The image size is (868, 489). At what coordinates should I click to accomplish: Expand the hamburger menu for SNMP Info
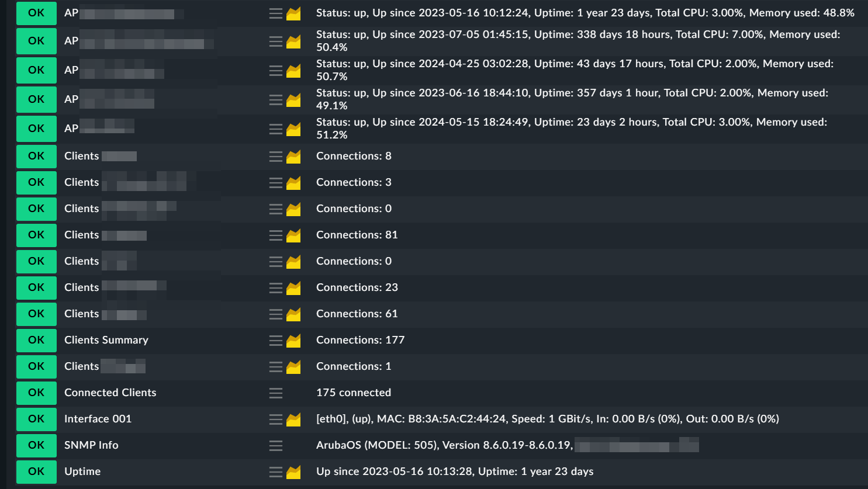[x=276, y=446]
